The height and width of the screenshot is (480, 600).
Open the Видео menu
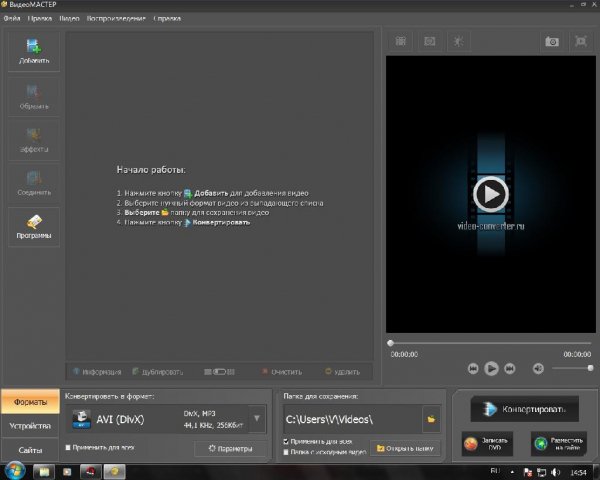pos(69,18)
